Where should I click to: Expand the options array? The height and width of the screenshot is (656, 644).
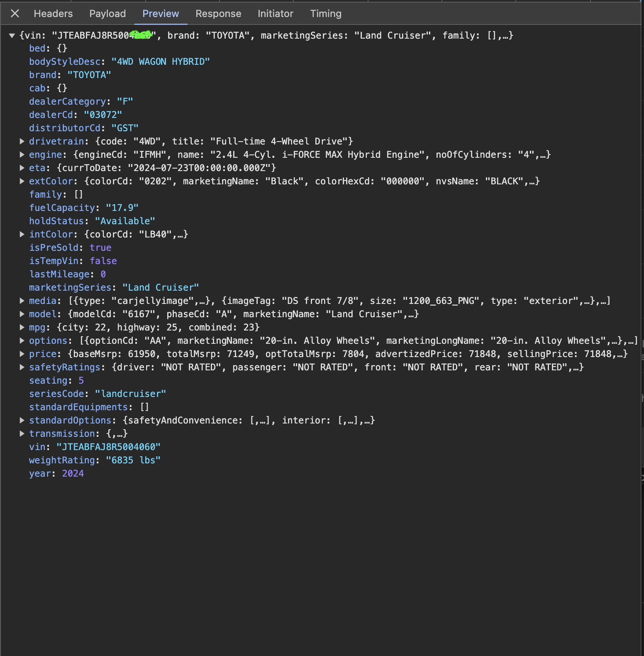tap(22, 340)
